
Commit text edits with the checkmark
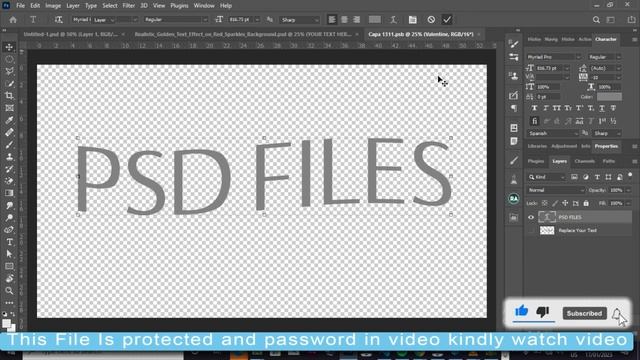pos(447,20)
